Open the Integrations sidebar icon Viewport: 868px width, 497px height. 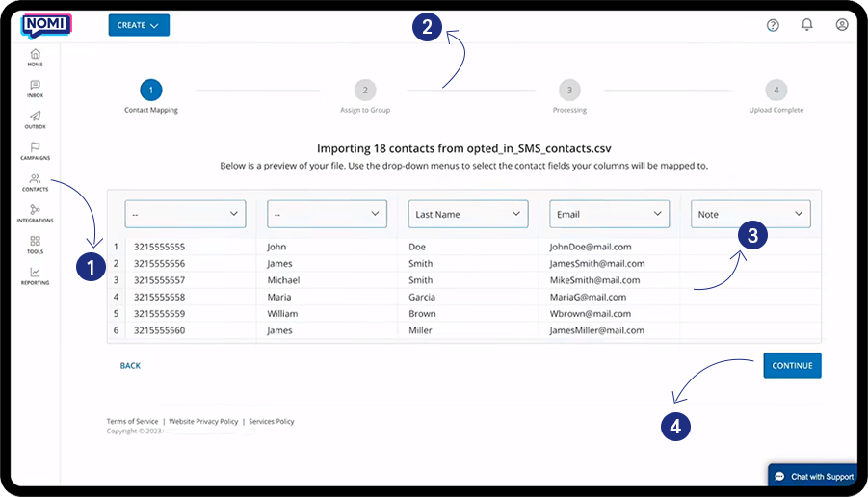[x=35, y=212]
